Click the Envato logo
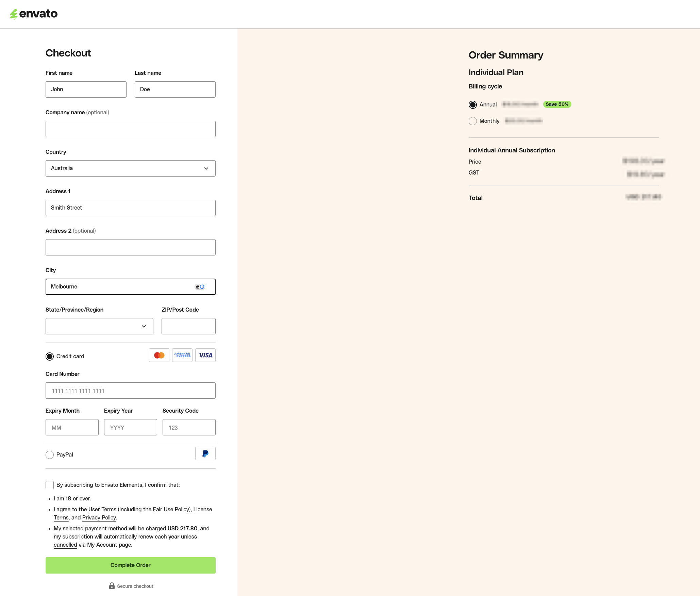The image size is (700, 596). click(x=34, y=14)
